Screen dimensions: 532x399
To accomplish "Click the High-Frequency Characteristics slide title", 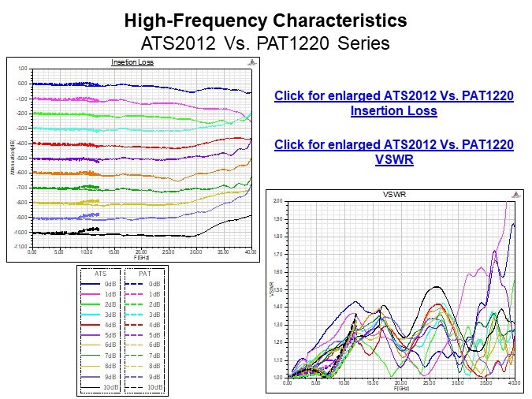I will [x=267, y=20].
